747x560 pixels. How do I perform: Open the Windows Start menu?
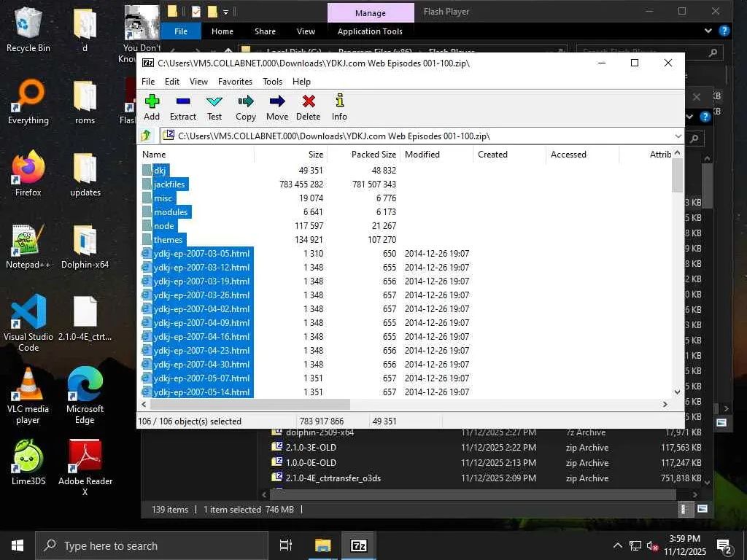click(x=18, y=545)
